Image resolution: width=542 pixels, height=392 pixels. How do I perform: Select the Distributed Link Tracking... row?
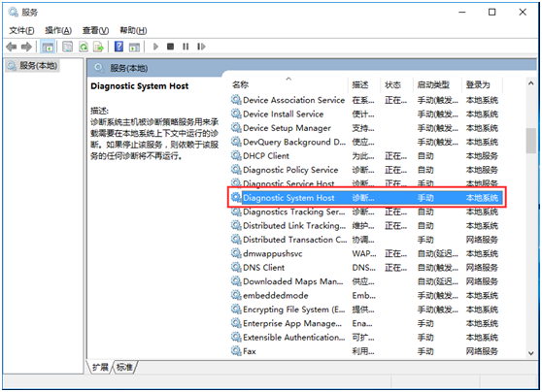(x=366, y=225)
